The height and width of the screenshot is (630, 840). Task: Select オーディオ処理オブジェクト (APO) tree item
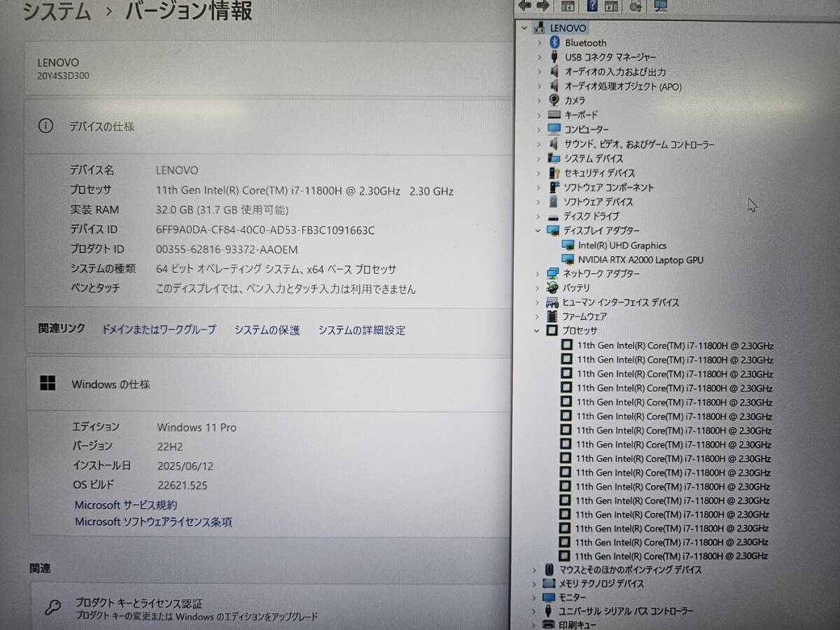coord(623,87)
